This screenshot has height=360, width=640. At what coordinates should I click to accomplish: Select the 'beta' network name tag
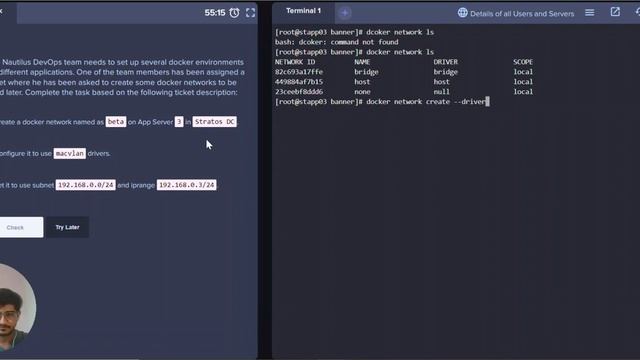[x=116, y=122]
